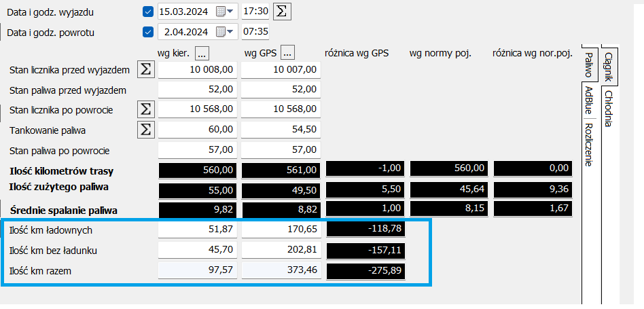644x309 pixels.
Task: Click ellipsis button next to wg GPS
Action: tap(287, 52)
